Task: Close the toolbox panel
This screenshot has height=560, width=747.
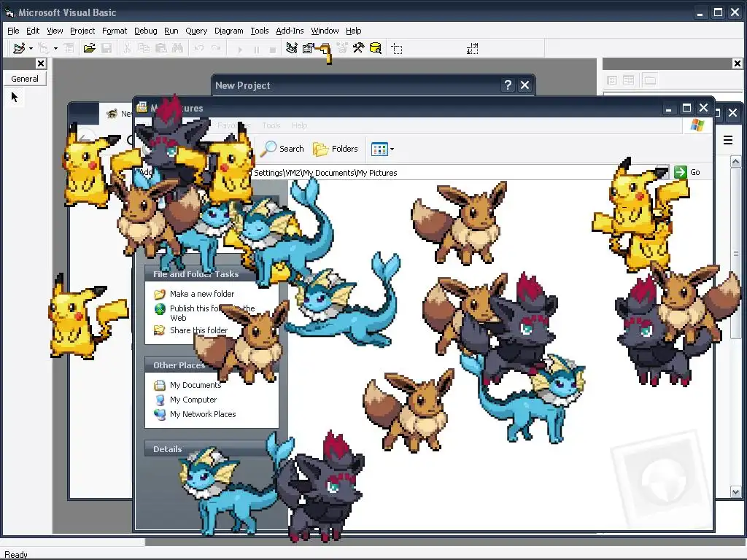Action: 41,63
